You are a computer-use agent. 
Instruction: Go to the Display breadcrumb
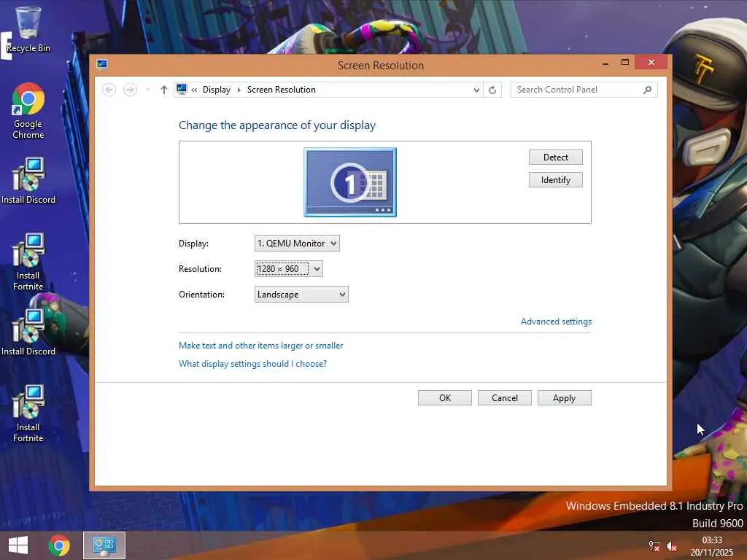click(x=216, y=90)
